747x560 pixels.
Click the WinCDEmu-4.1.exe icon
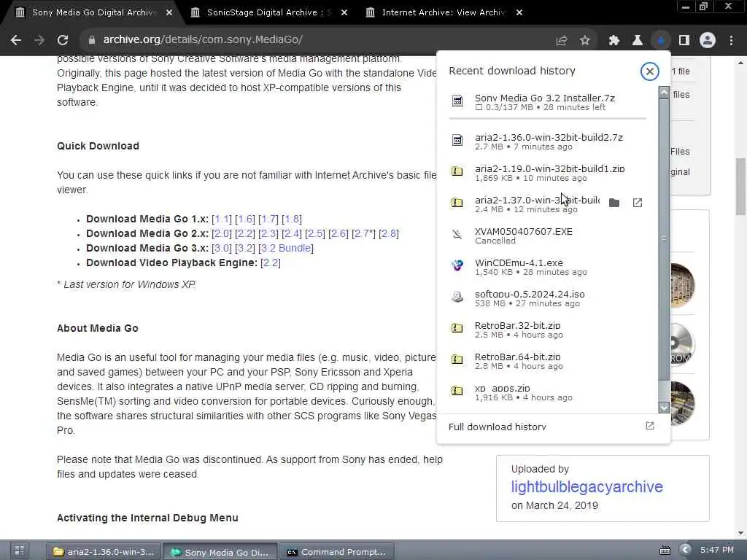(457, 265)
